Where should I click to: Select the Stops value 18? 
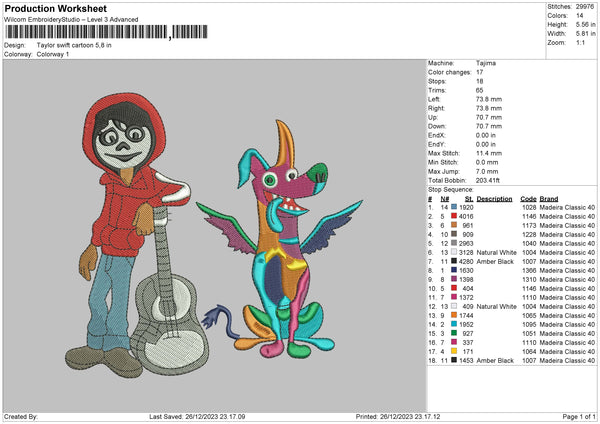479,81
